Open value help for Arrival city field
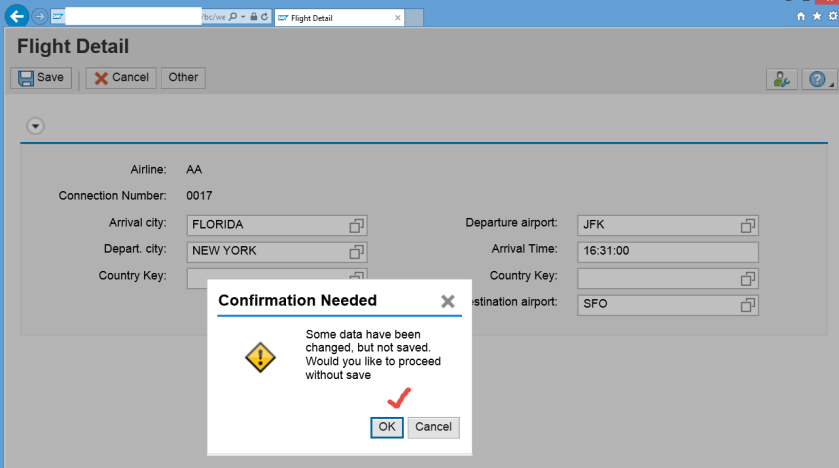This screenshot has width=839, height=468. point(356,225)
